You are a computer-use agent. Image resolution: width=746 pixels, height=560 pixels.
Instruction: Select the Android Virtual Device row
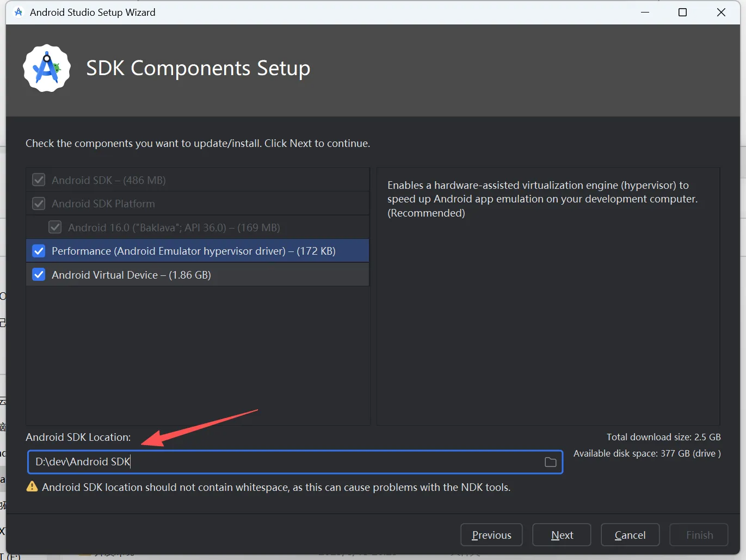point(198,275)
